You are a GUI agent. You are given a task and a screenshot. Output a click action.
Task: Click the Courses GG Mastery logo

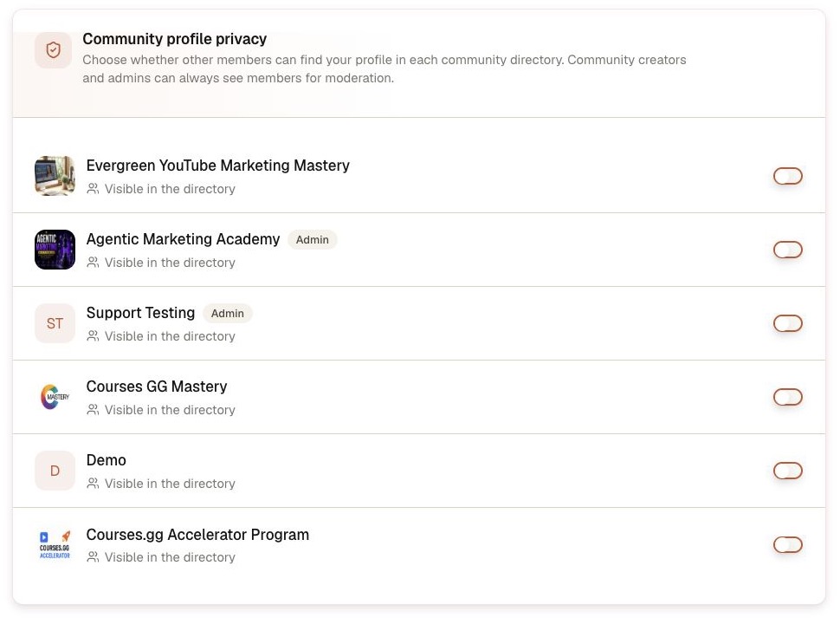click(x=55, y=397)
